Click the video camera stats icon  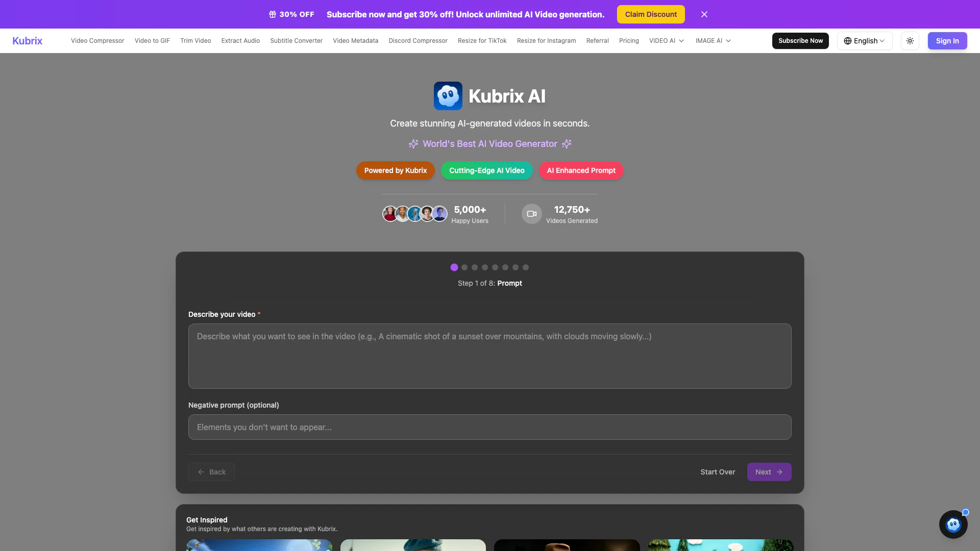(x=531, y=214)
